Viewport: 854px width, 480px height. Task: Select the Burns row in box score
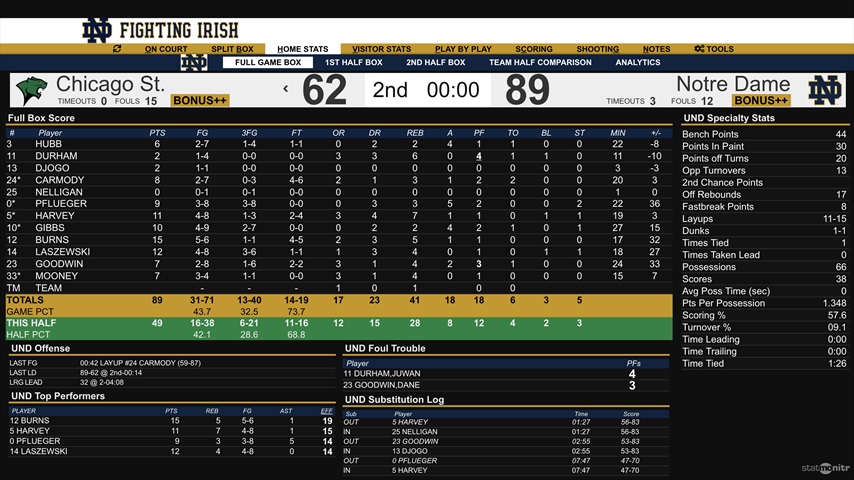(x=49, y=240)
